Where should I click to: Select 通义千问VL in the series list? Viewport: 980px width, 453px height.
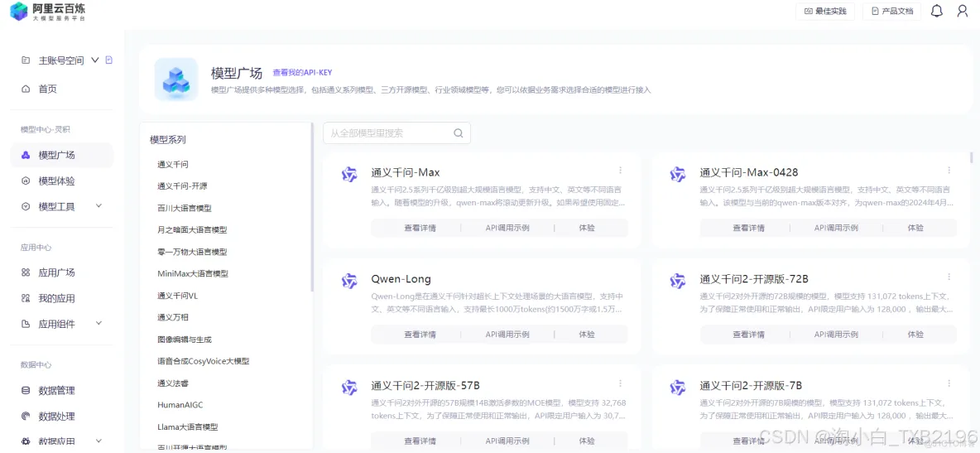point(177,296)
